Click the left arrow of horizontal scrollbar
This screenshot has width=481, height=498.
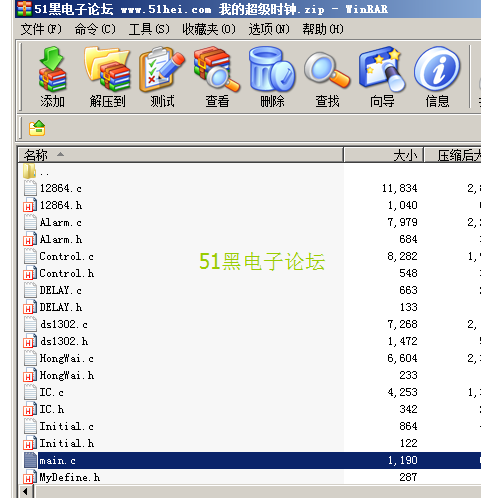click(x=26, y=492)
